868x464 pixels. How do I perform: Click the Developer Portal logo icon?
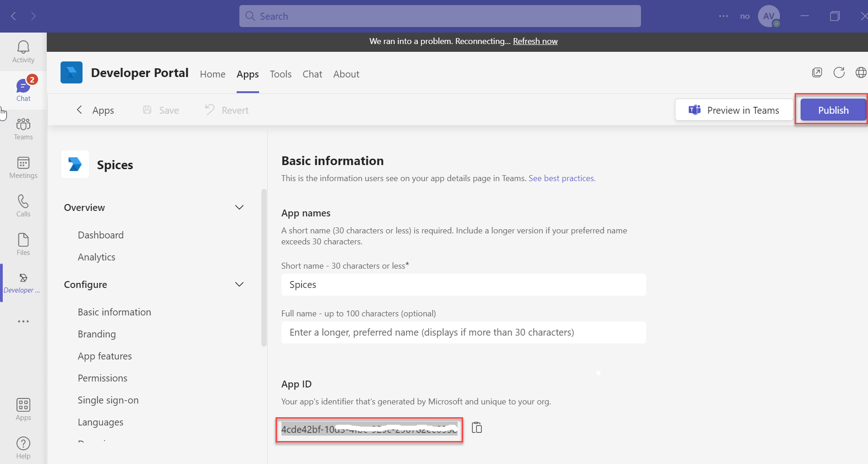point(72,72)
